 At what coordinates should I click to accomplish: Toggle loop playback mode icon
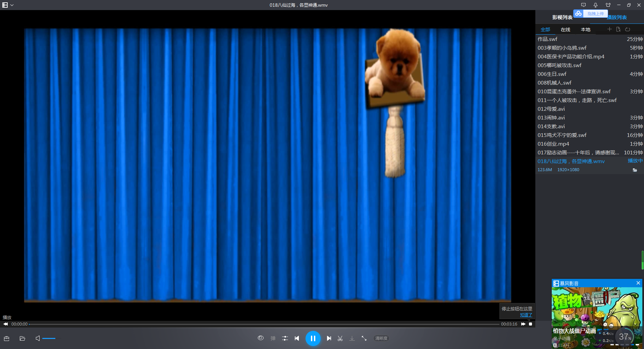pyautogui.click(x=628, y=29)
